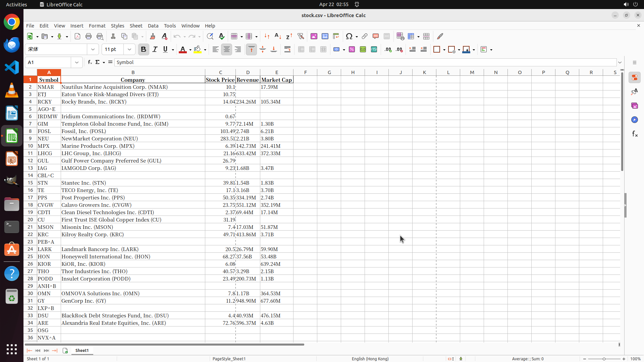The height and width of the screenshot is (362, 644).
Task: Click the Insert Chart icon
Action: coord(325,36)
